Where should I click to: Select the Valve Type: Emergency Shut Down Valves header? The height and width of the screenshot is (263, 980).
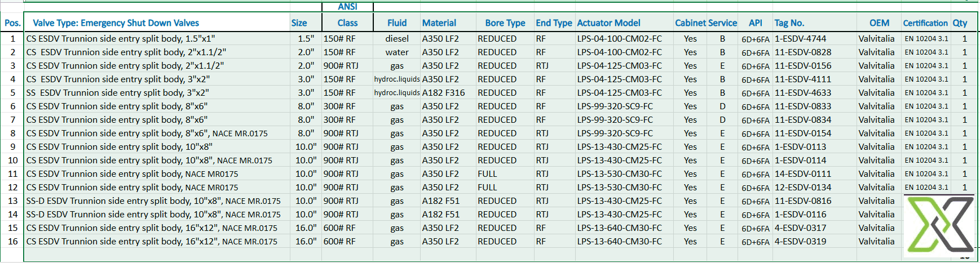click(x=116, y=23)
